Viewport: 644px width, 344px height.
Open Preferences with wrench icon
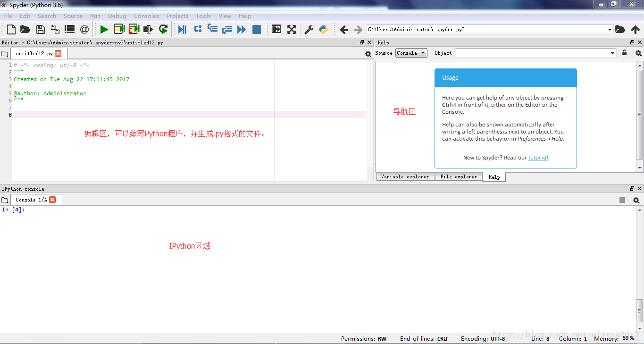pos(309,29)
